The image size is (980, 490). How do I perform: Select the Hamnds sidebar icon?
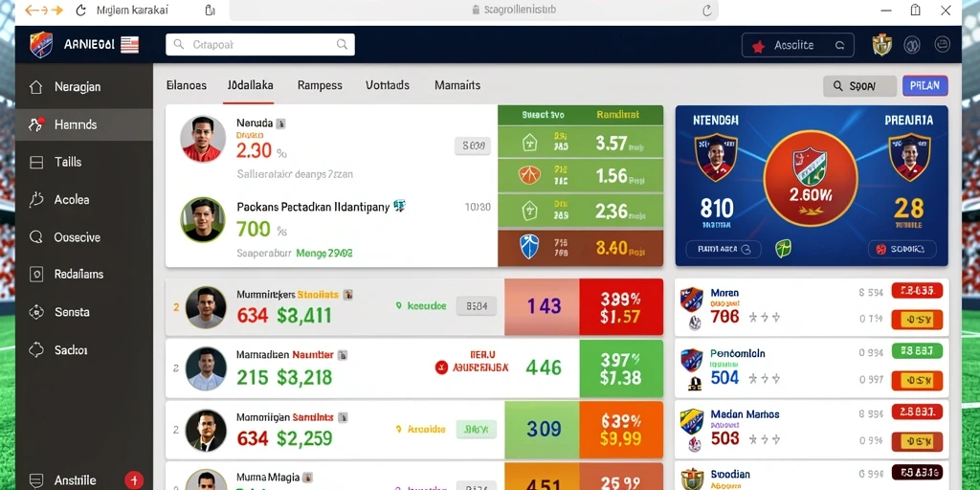[x=36, y=124]
